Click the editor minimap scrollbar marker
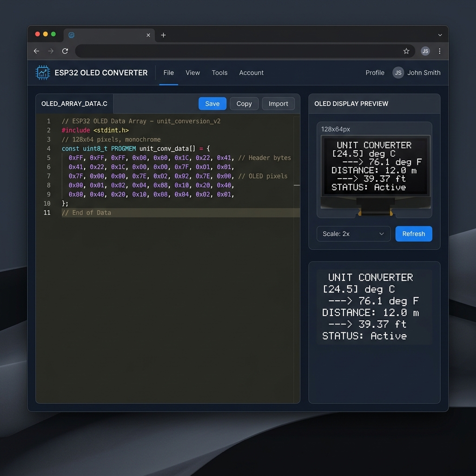This screenshot has height=476, width=476. click(x=297, y=185)
